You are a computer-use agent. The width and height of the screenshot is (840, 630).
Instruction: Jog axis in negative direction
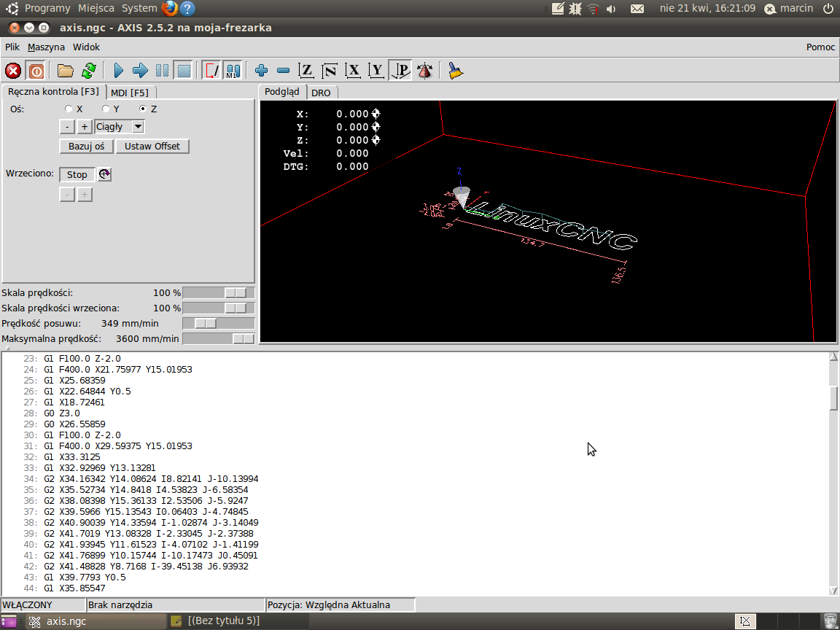[x=67, y=127]
